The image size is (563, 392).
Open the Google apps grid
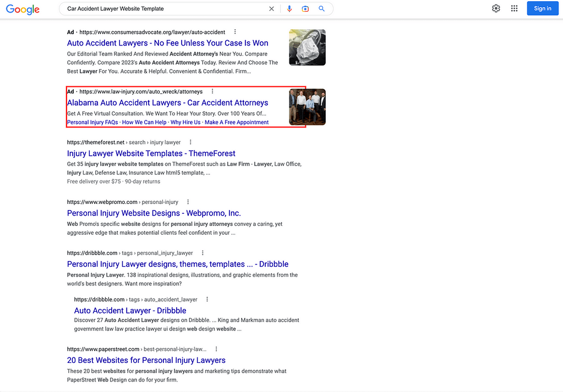pyautogui.click(x=514, y=8)
